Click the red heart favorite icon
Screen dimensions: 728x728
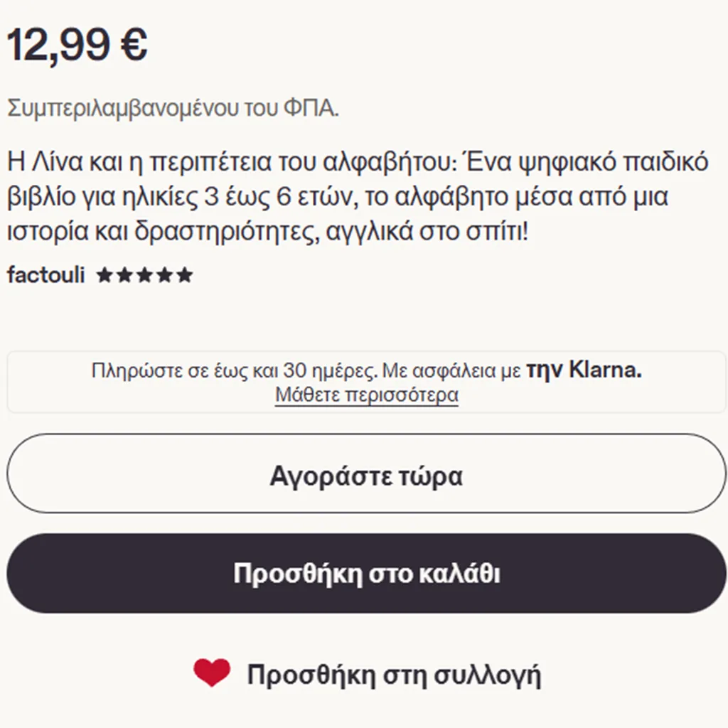(212, 673)
